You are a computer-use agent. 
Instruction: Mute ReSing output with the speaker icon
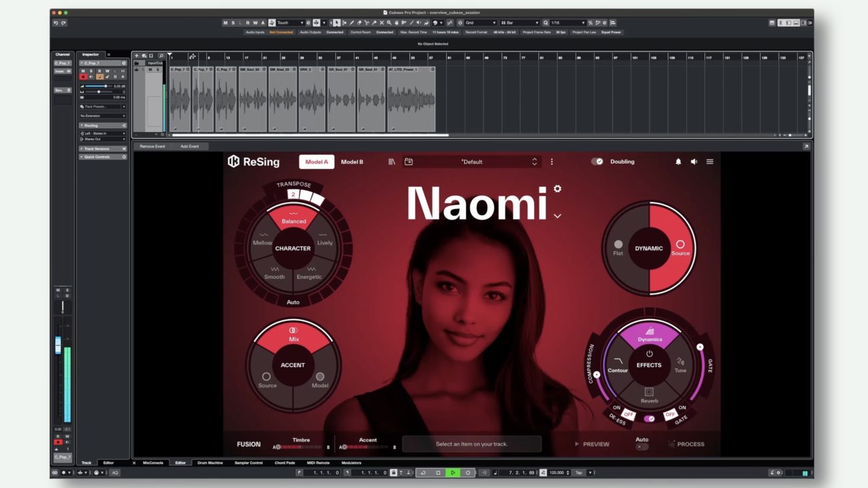(694, 162)
